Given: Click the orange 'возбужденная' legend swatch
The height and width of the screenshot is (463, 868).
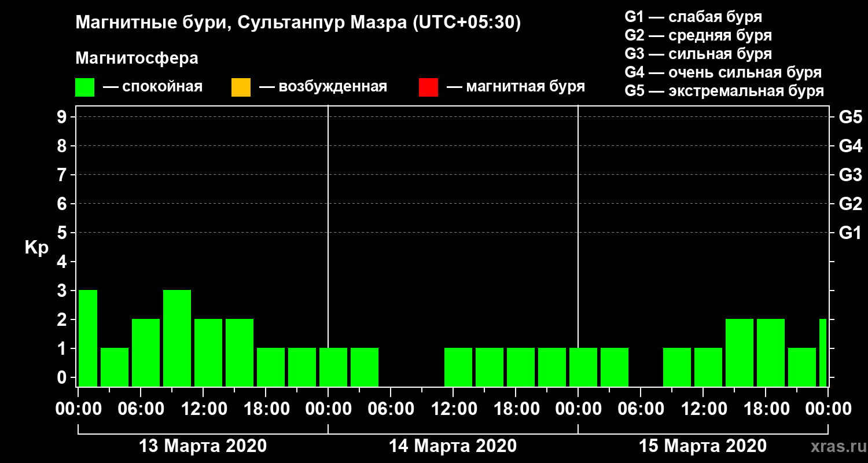Looking at the screenshot, I should (241, 87).
